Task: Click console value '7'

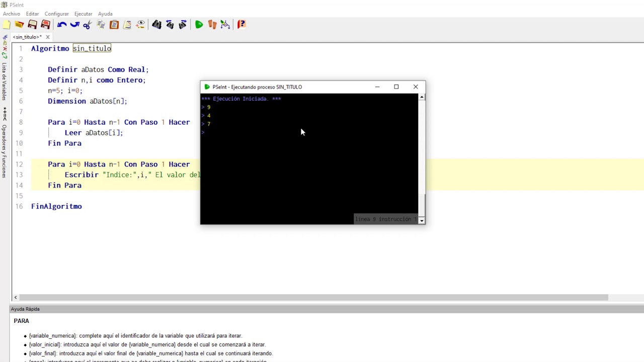Action: coord(209,124)
